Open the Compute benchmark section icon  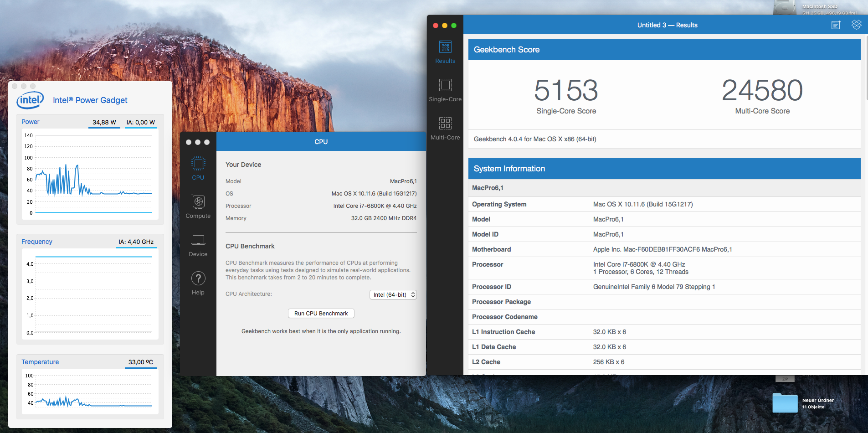click(x=198, y=202)
